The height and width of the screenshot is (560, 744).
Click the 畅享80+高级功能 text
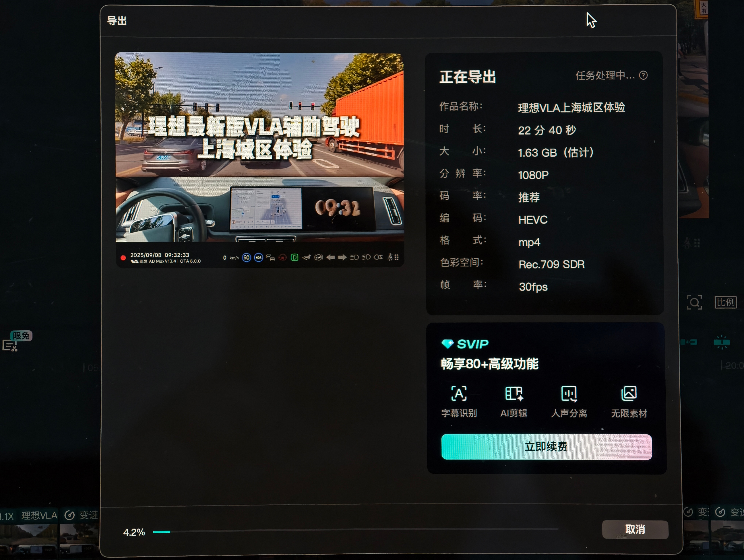(490, 364)
